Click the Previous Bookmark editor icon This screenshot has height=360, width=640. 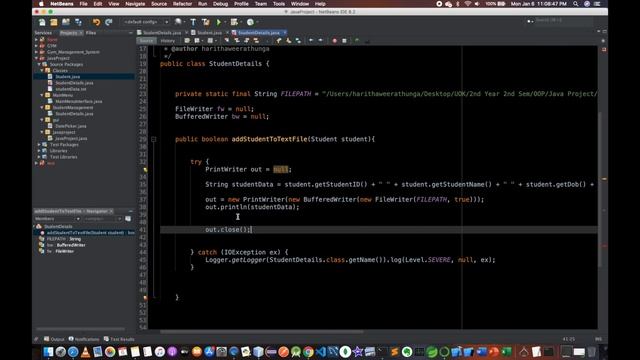tap(279, 40)
